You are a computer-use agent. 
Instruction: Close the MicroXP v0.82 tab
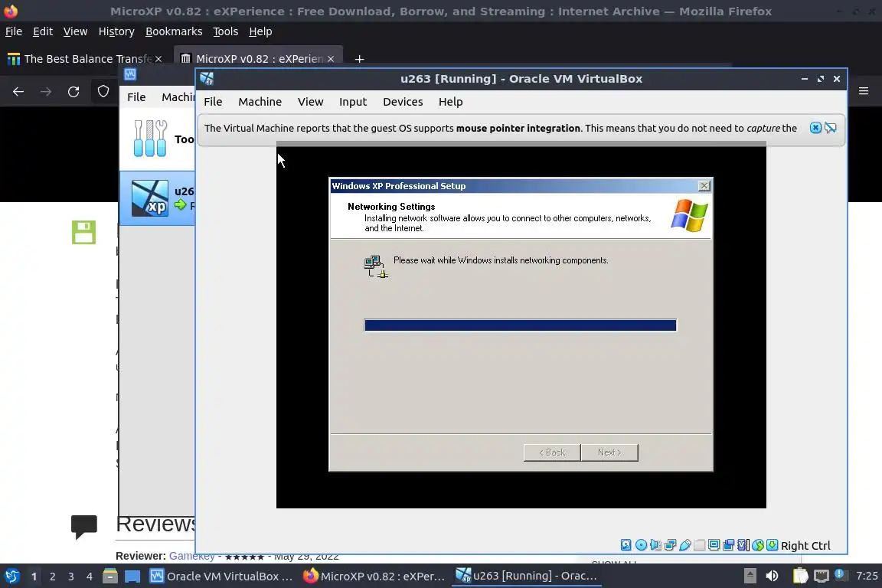(x=331, y=59)
